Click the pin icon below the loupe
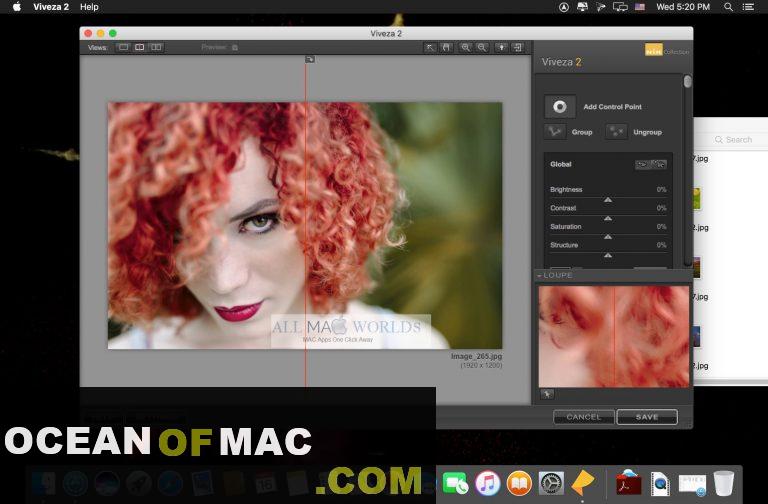This screenshot has height=504, width=768. 547,394
